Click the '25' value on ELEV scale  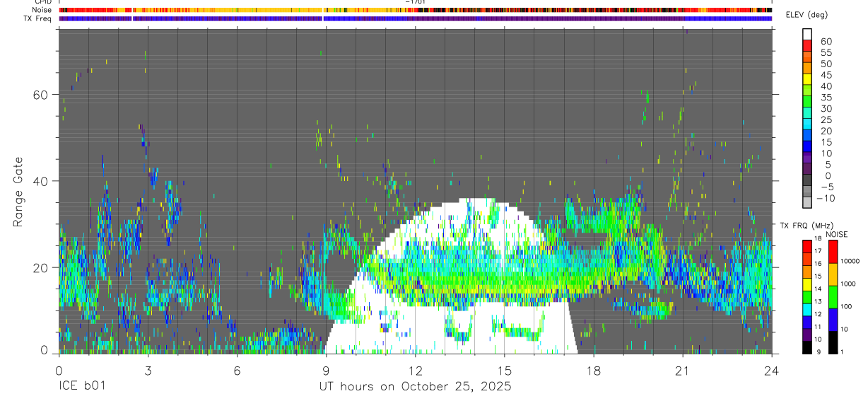click(x=826, y=120)
